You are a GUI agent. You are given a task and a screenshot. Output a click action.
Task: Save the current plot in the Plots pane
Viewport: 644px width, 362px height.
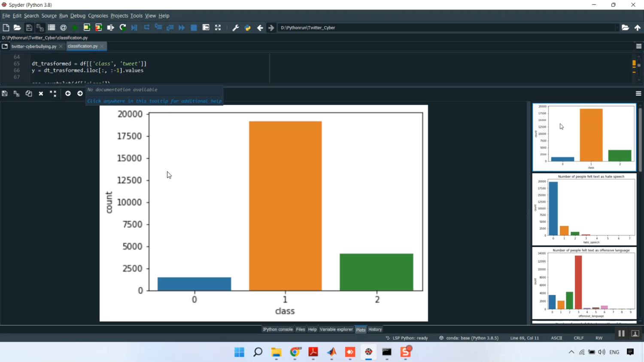pyautogui.click(x=4, y=94)
